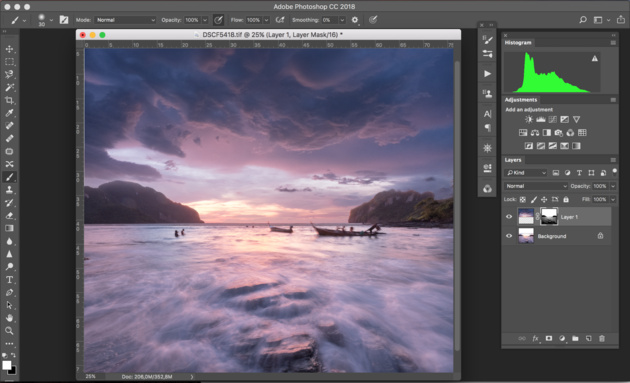The width and height of the screenshot is (630, 383).
Task: Select the Move tool
Action: click(9, 49)
